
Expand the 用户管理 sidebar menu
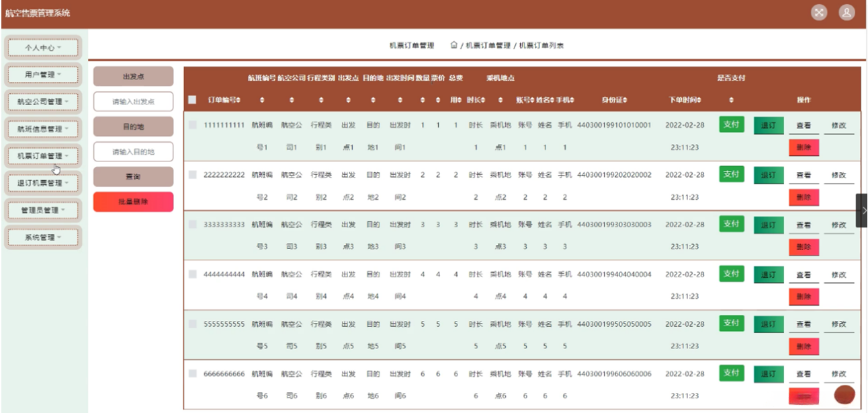pos(43,75)
